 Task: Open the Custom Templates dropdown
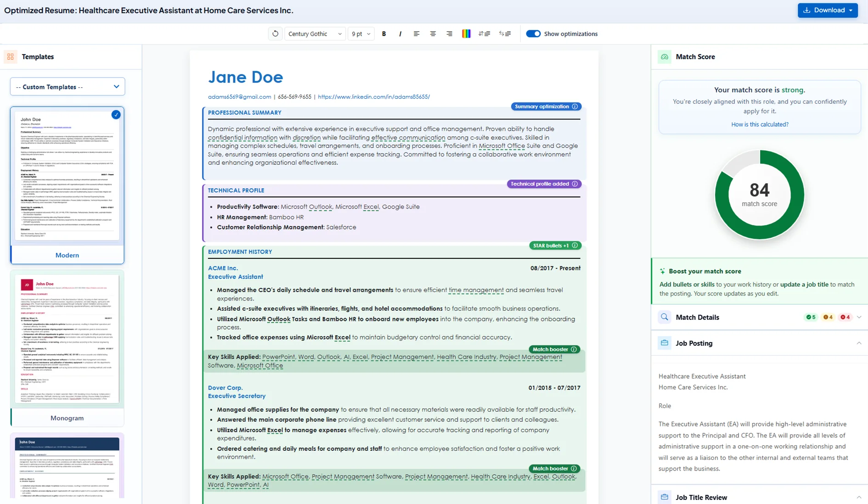[68, 87]
